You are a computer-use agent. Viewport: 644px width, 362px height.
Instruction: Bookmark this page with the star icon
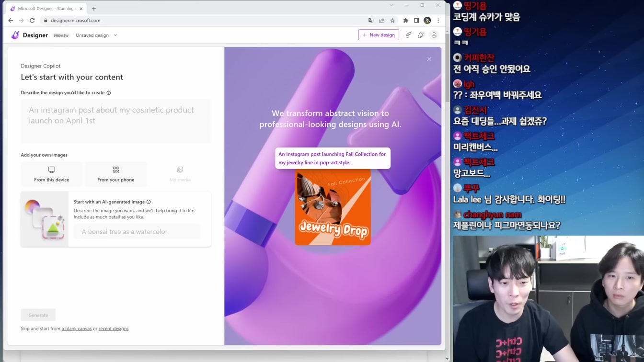coord(392,21)
